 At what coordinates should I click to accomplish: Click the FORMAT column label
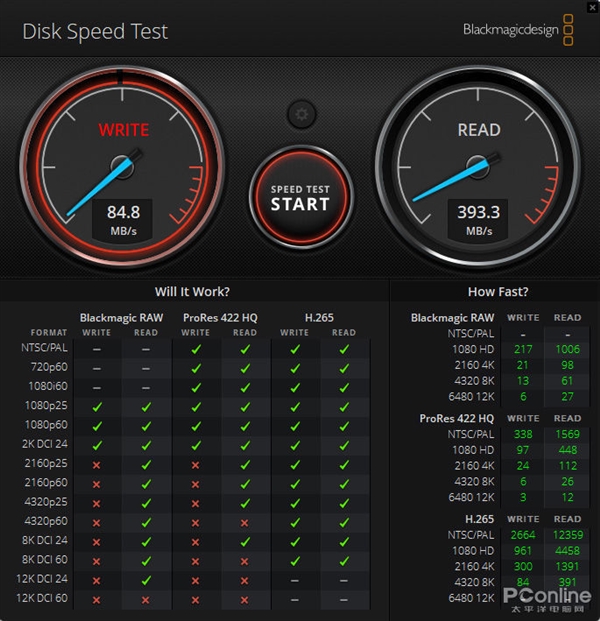point(49,332)
